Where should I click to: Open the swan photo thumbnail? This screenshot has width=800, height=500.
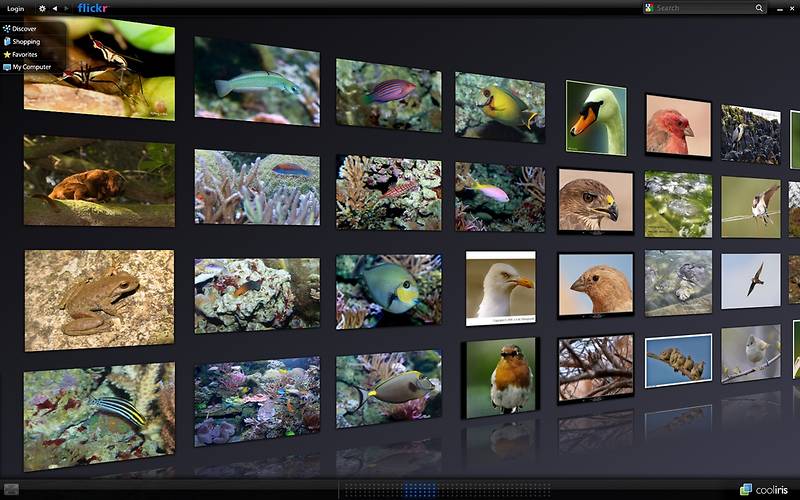(x=596, y=118)
